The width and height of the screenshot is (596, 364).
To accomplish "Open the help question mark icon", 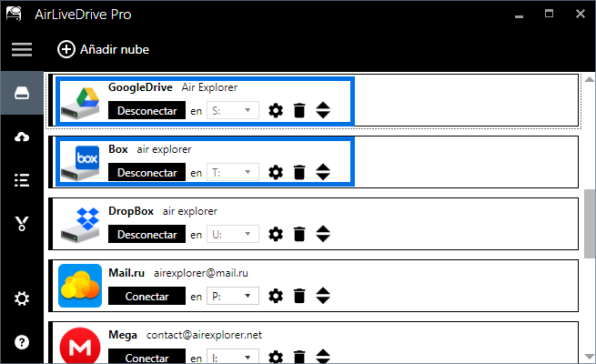I will point(22,342).
